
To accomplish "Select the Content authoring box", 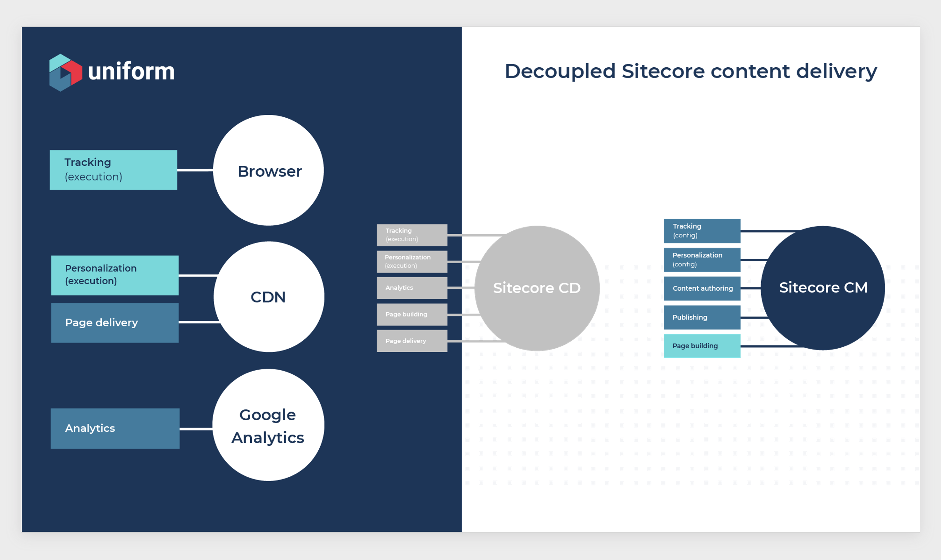I will point(702,288).
